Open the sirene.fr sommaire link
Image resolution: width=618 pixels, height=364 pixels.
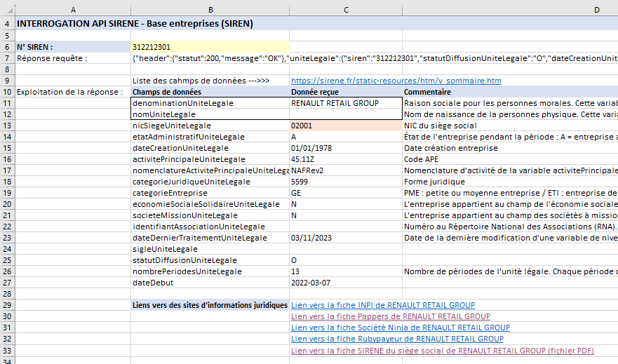[x=396, y=81]
